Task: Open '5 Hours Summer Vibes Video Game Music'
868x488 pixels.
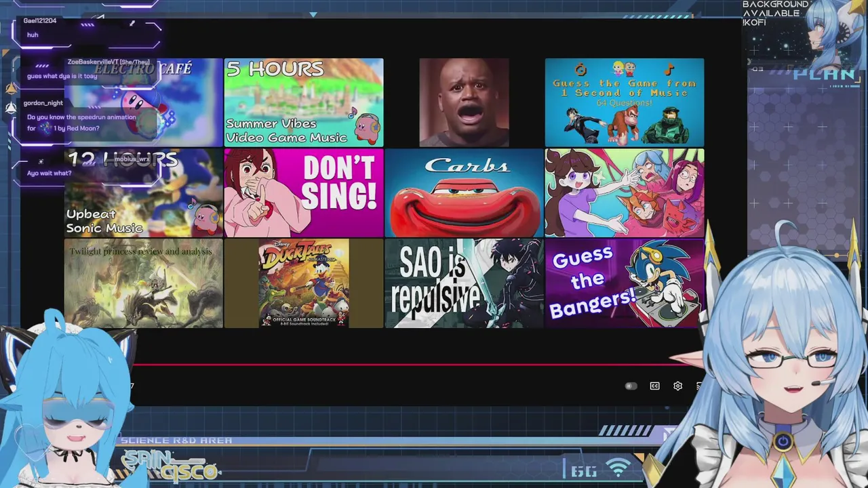Action: [x=304, y=102]
